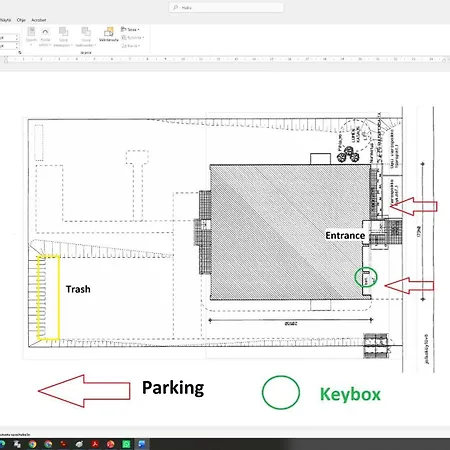
Task: Select the Entrance text label
Action: (x=345, y=235)
